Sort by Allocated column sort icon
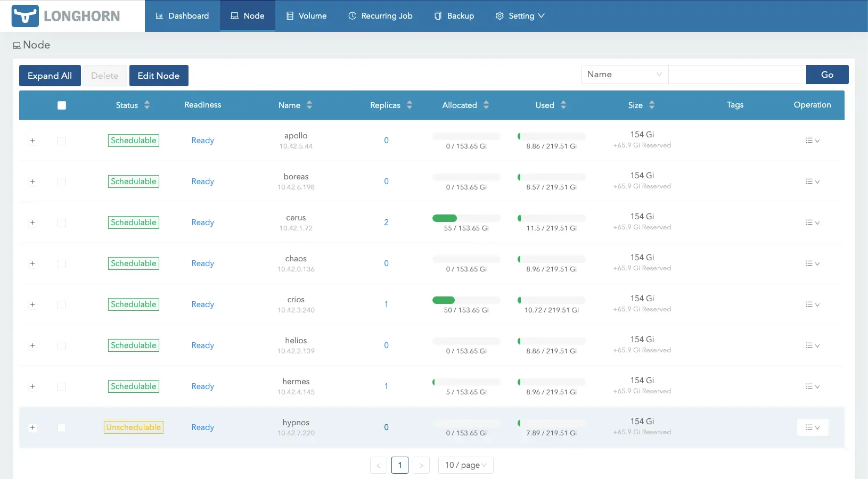Image resolution: width=868 pixels, height=479 pixels. coord(486,105)
